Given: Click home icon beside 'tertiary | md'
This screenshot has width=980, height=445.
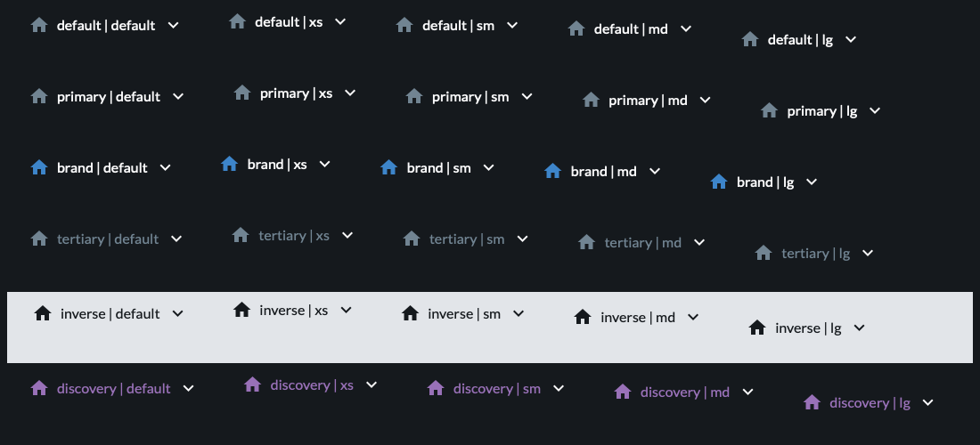Looking at the screenshot, I should [x=586, y=242].
